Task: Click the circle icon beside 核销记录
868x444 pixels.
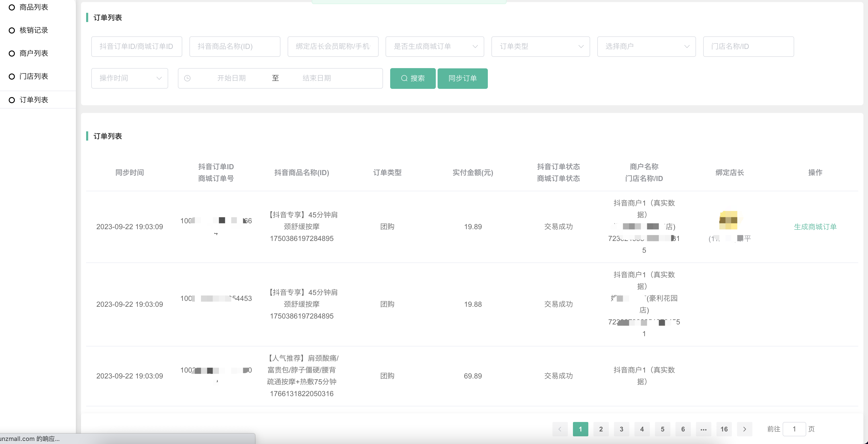Action: click(x=12, y=31)
